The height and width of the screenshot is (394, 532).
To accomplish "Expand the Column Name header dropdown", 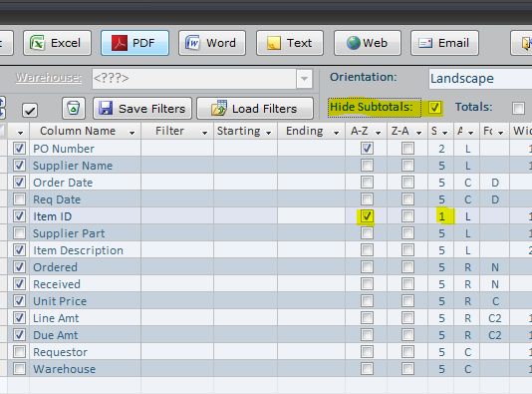I will click(x=132, y=133).
